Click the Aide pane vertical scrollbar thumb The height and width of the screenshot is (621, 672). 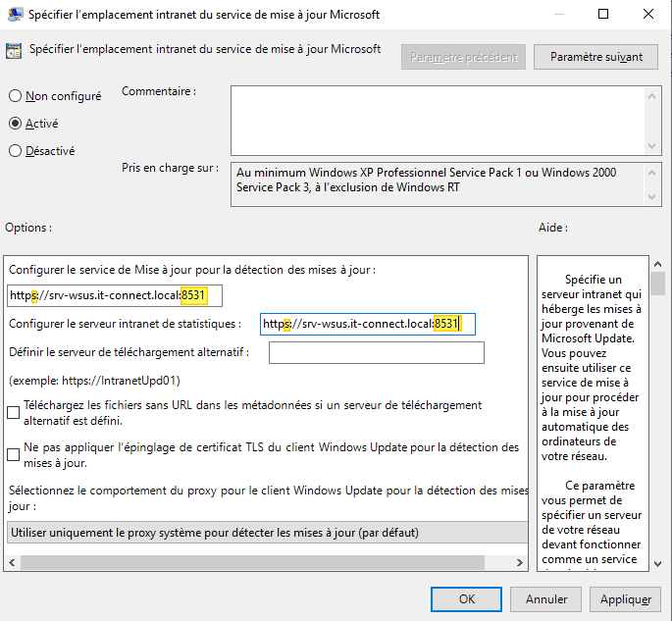point(657,284)
